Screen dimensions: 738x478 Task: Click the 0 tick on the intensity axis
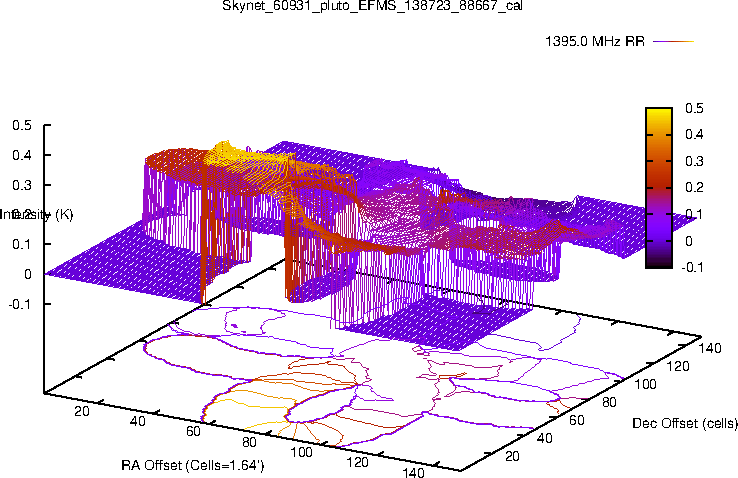coord(28,274)
